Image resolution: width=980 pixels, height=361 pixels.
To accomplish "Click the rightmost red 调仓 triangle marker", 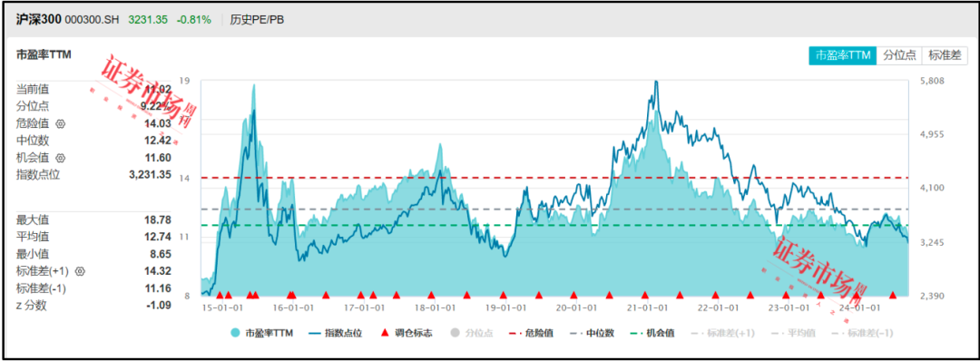I will [x=893, y=295].
